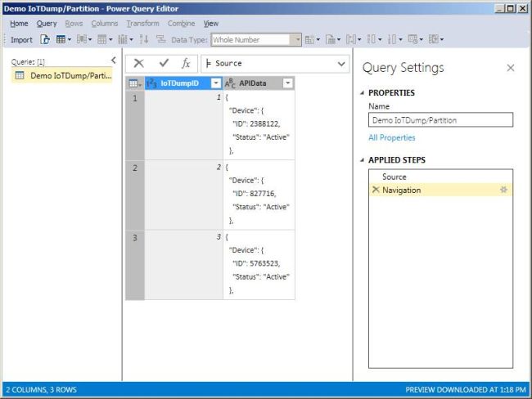532x399 pixels.
Task: Open the All Properties link
Action: pyautogui.click(x=392, y=137)
